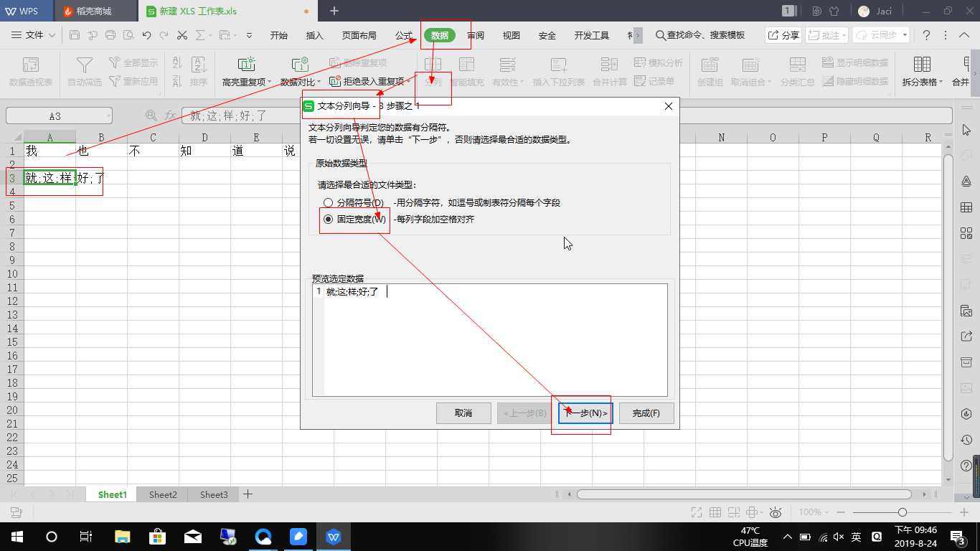Expand the ribbon tab overflow arrow

pos(638,35)
